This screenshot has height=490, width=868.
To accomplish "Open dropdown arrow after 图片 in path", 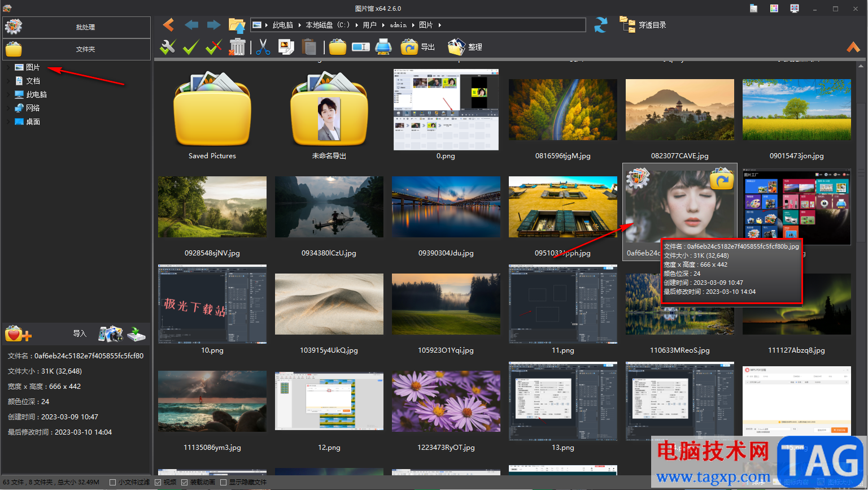I will [x=439, y=25].
